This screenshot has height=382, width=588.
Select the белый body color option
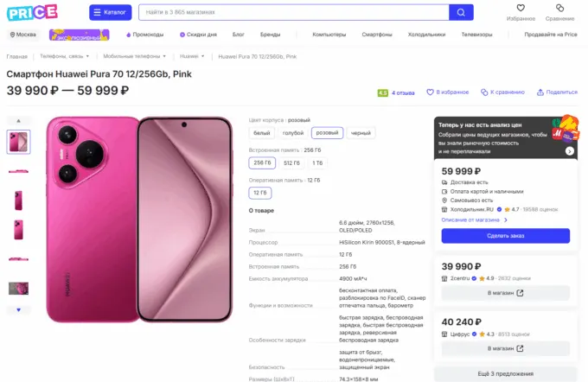click(x=262, y=133)
